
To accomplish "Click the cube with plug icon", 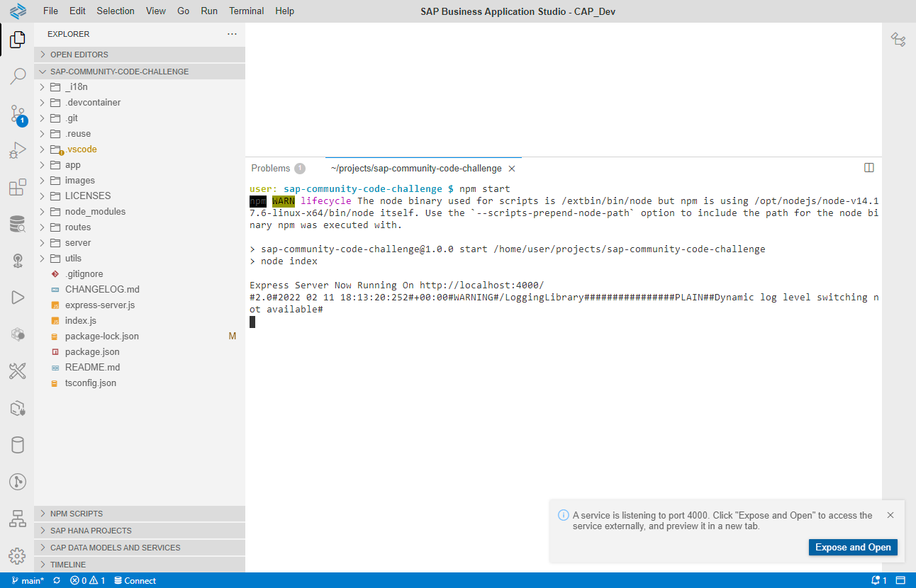I will pos(18,408).
